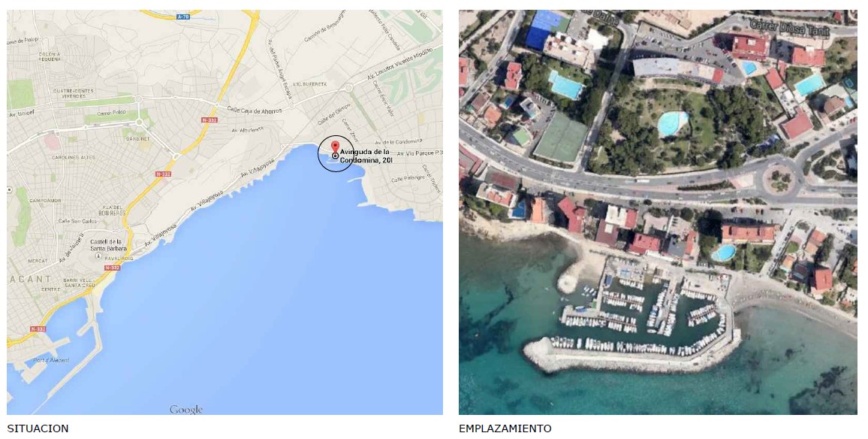Click the N-332 badge near Calle Caja de Ahorros
The width and height of the screenshot is (868, 439).
point(209,120)
